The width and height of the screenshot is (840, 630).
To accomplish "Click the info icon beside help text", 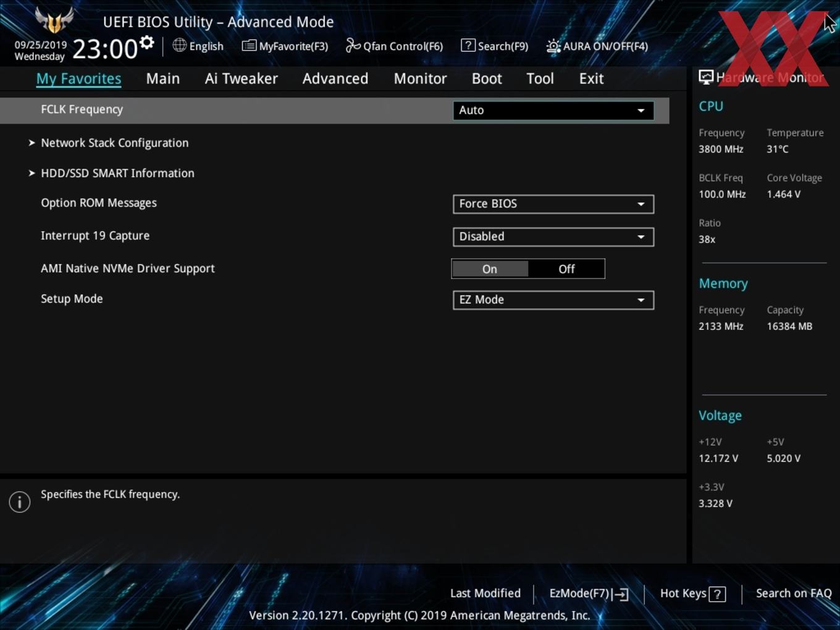I will (x=20, y=502).
